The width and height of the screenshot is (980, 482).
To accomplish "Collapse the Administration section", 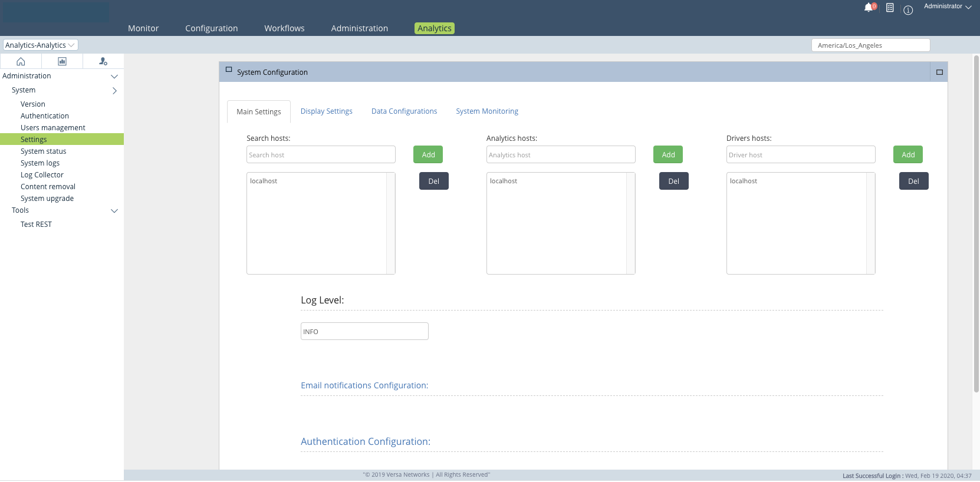I will click(x=114, y=77).
